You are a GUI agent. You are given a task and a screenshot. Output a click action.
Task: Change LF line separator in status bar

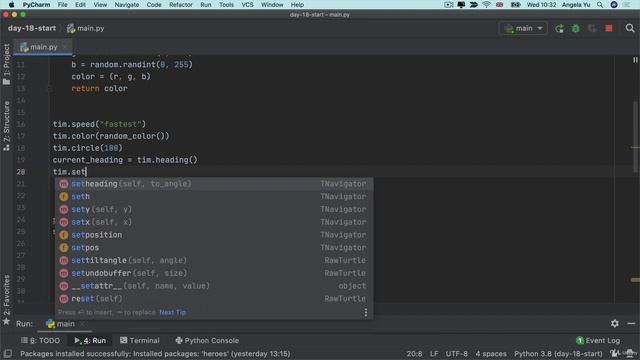[434, 354]
